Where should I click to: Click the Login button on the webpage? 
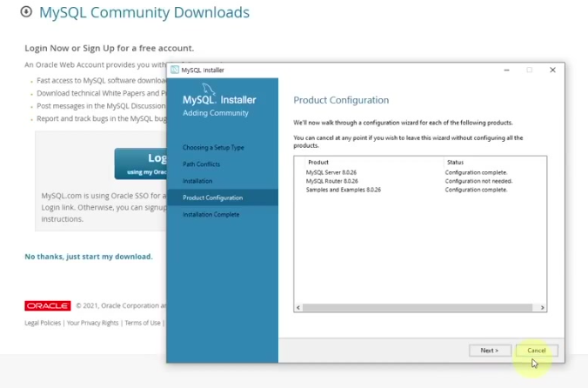(x=141, y=164)
